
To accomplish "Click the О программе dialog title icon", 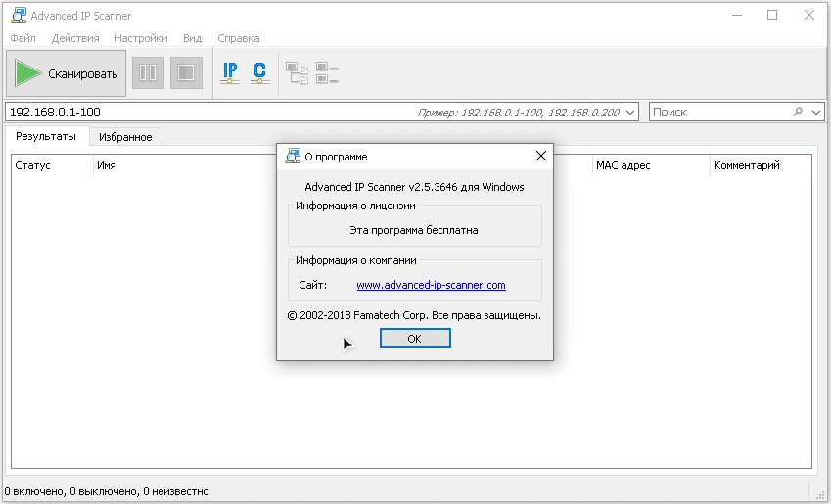I will [293, 156].
